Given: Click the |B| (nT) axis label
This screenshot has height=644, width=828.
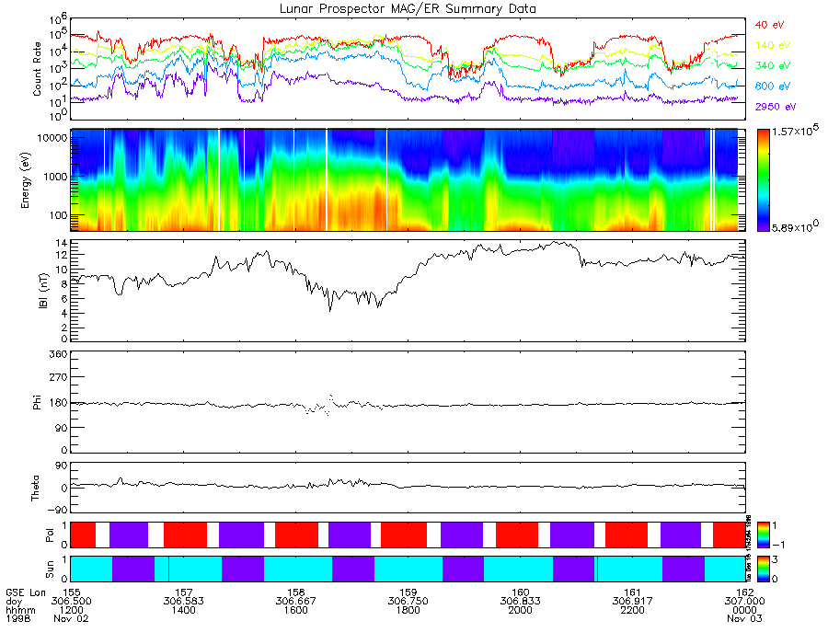Looking at the screenshot, I should (x=43, y=291).
